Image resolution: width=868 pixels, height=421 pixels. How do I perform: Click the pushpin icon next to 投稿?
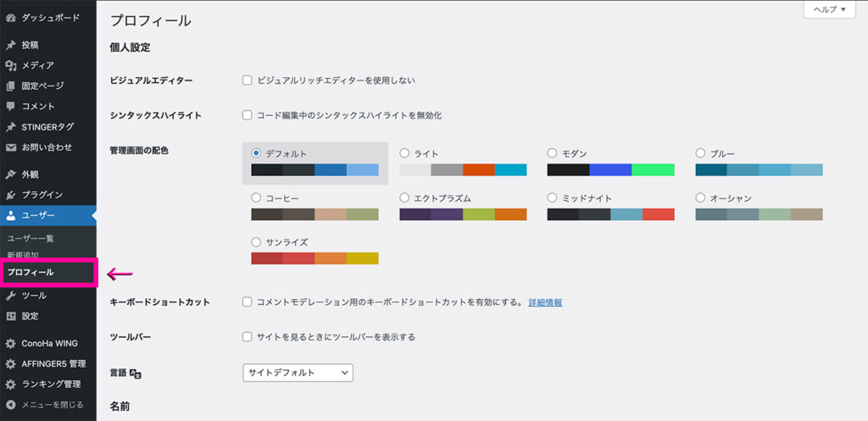coord(10,45)
